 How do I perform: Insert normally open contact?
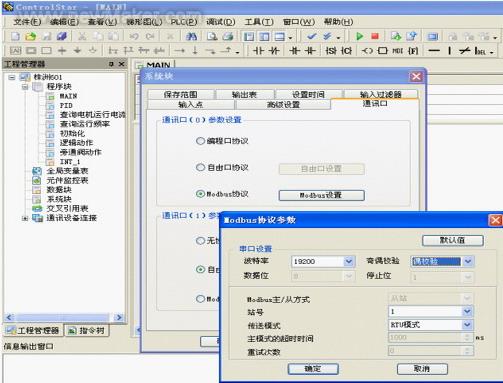click(259, 51)
